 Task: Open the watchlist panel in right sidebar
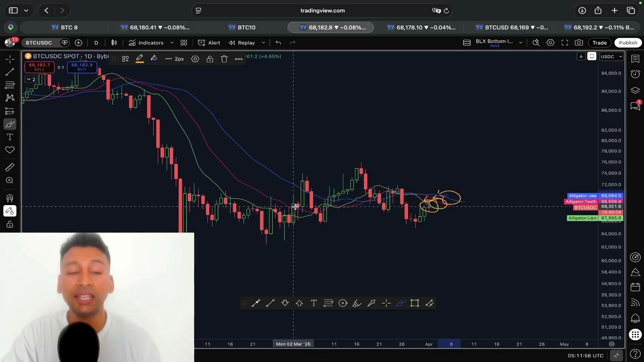tap(635, 59)
